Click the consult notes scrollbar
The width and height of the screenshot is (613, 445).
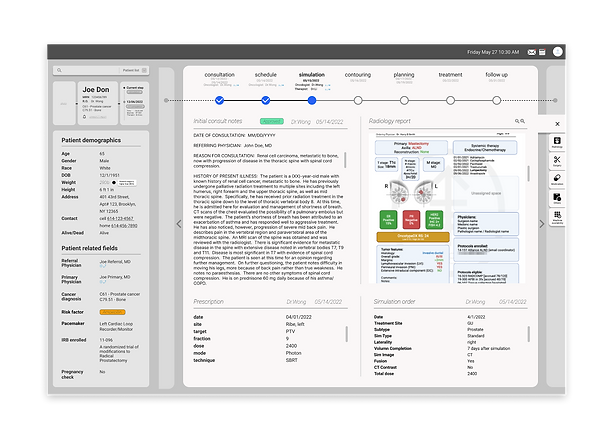(345, 160)
